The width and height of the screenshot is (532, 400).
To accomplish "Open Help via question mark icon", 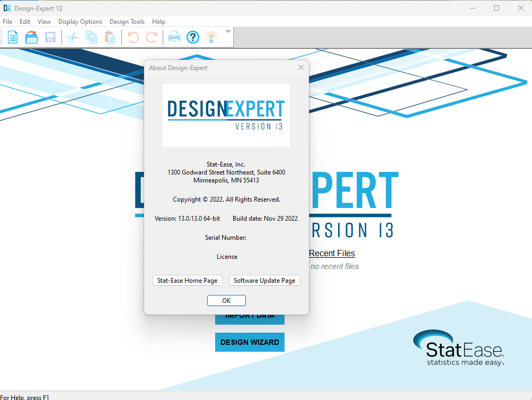I will tap(193, 37).
